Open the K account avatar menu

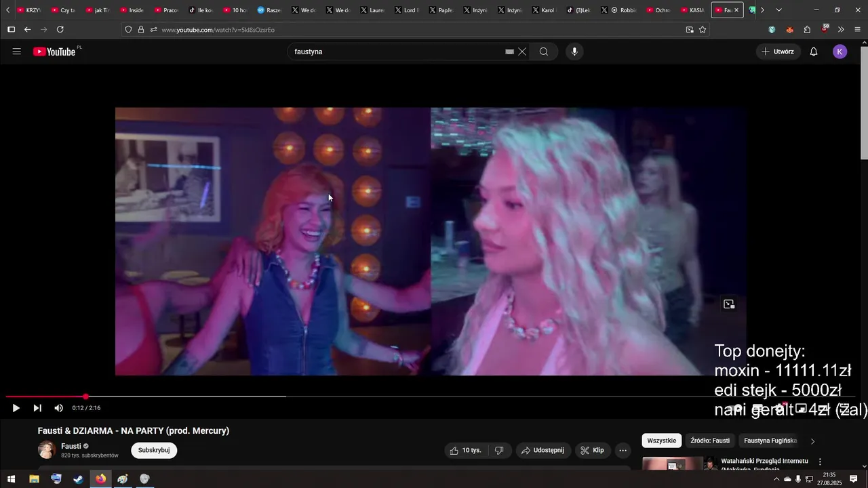tap(840, 52)
